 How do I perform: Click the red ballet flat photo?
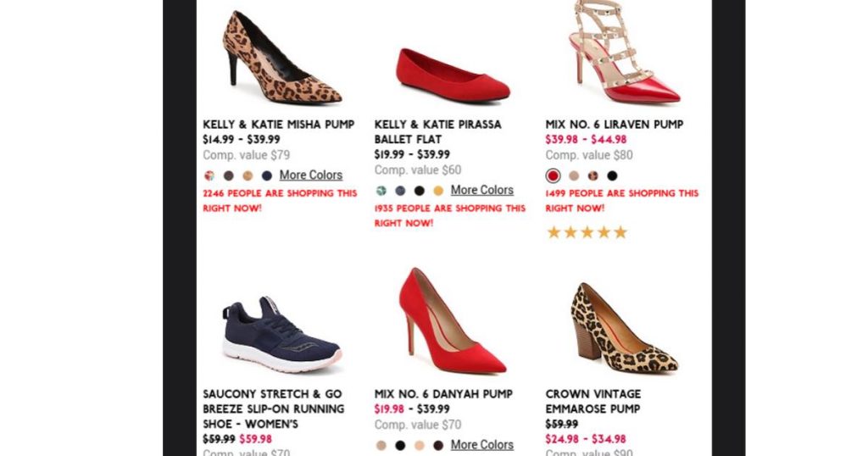click(x=453, y=76)
